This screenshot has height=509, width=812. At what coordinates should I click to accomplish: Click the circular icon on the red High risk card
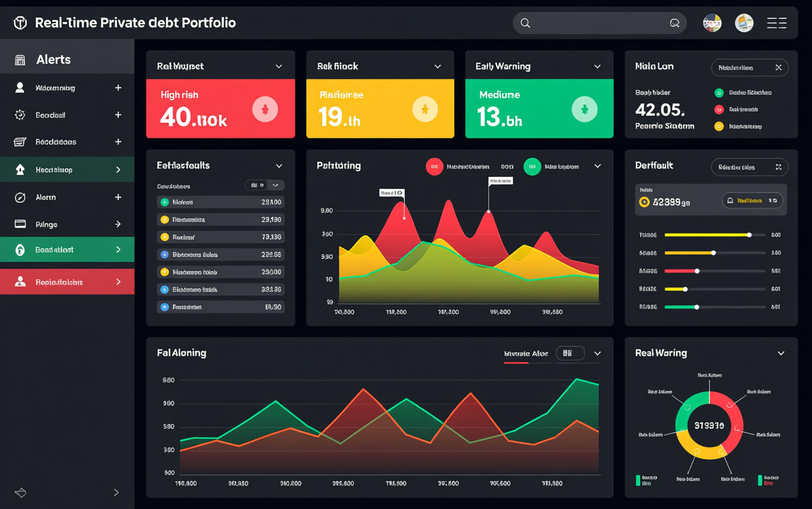tap(265, 110)
